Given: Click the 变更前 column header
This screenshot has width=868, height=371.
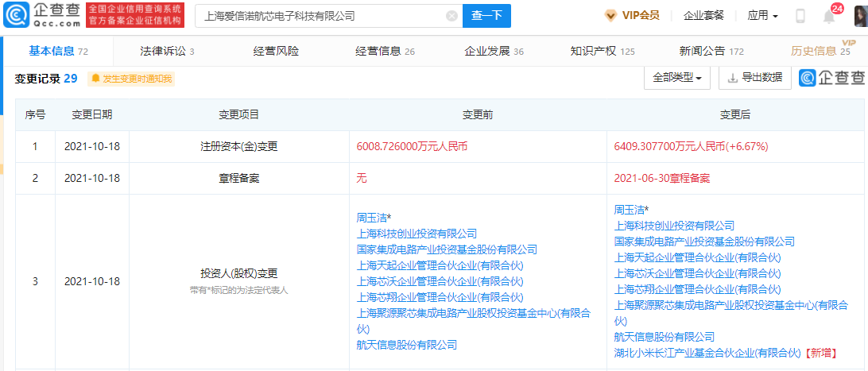Looking at the screenshot, I should click(478, 115).
